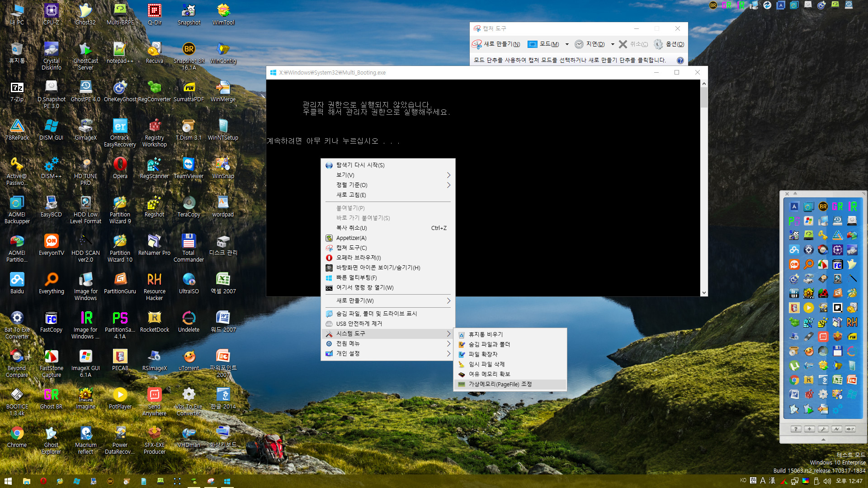This screenshot has height=488, width=868.
Task: Launch Appetizer(A) from context menu
Action: click(388, 238)
